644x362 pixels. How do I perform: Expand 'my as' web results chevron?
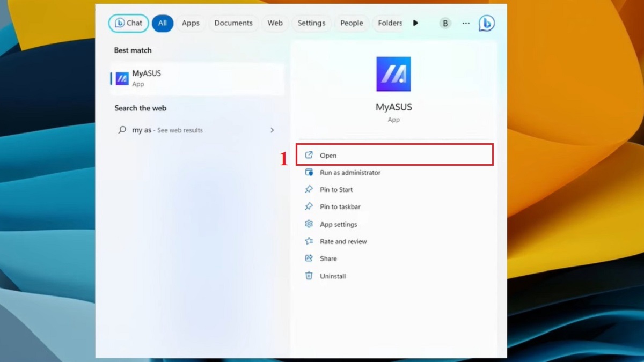[272, 130]
